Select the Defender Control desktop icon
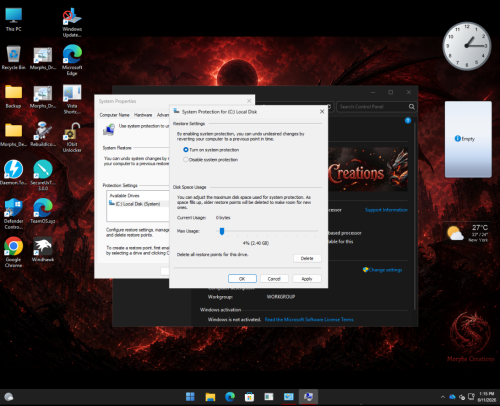This screenshot has width=500, height=406. tap(13, 214)
